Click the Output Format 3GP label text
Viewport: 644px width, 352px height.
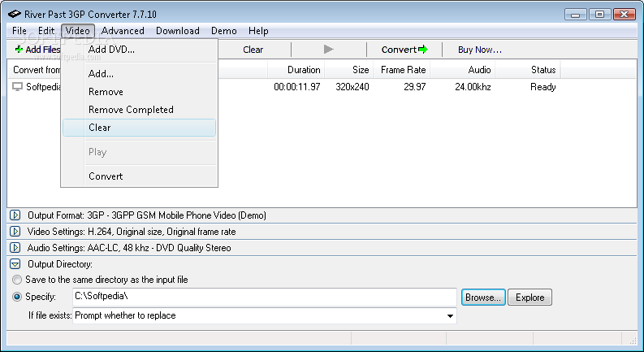pos(147,215)
